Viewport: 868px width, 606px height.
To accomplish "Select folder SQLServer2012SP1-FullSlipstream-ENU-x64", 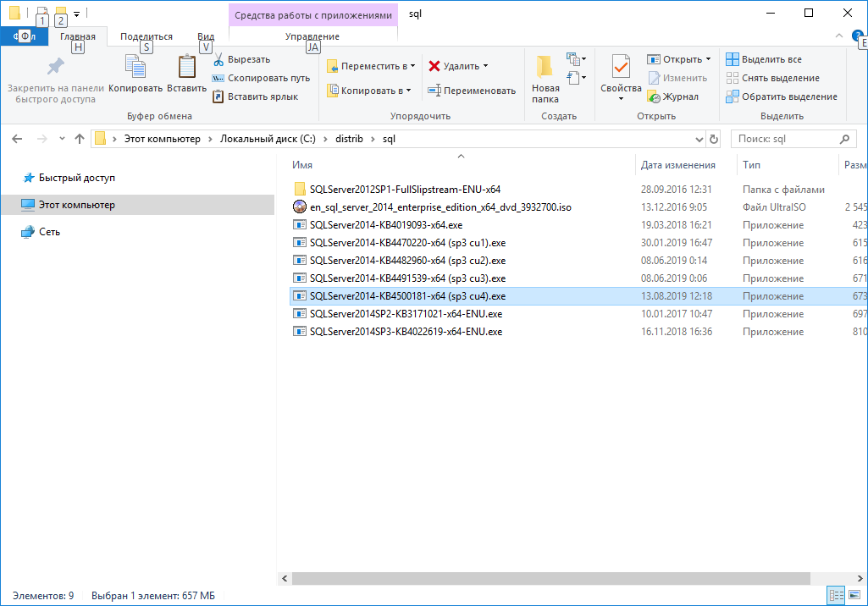I will click(x=405, y=190).
